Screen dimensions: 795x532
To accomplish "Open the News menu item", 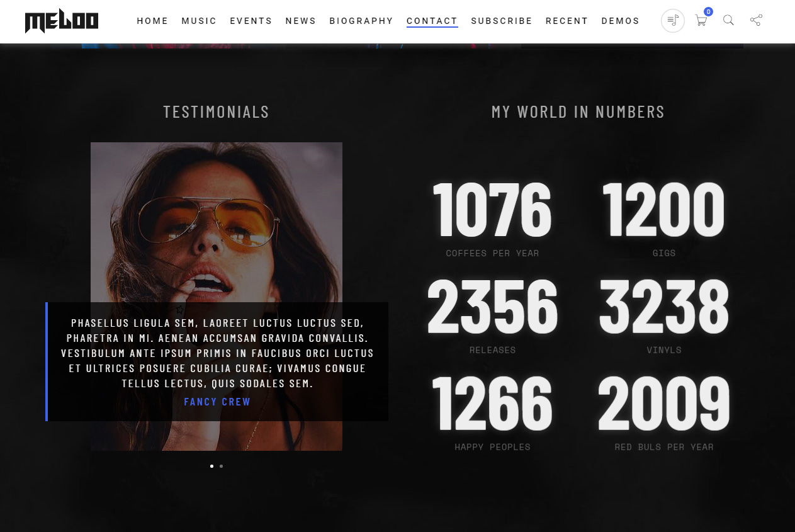I will point(300,21).
